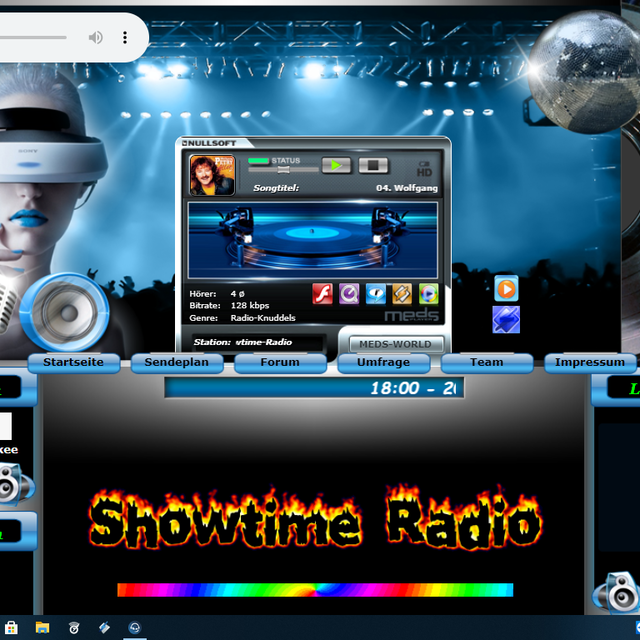Go to the Startseite page

point(73,362)
